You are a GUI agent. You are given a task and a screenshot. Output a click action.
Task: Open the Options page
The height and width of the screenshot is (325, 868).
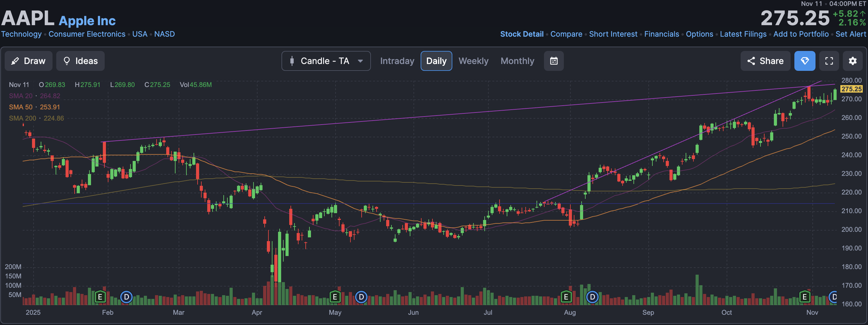(699, 34)
